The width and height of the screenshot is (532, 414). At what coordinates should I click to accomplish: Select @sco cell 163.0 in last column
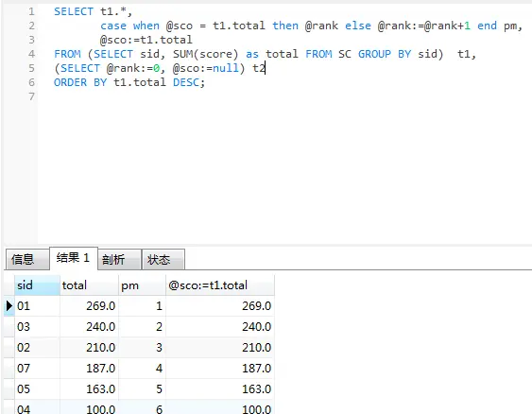[x=220, y=388]
